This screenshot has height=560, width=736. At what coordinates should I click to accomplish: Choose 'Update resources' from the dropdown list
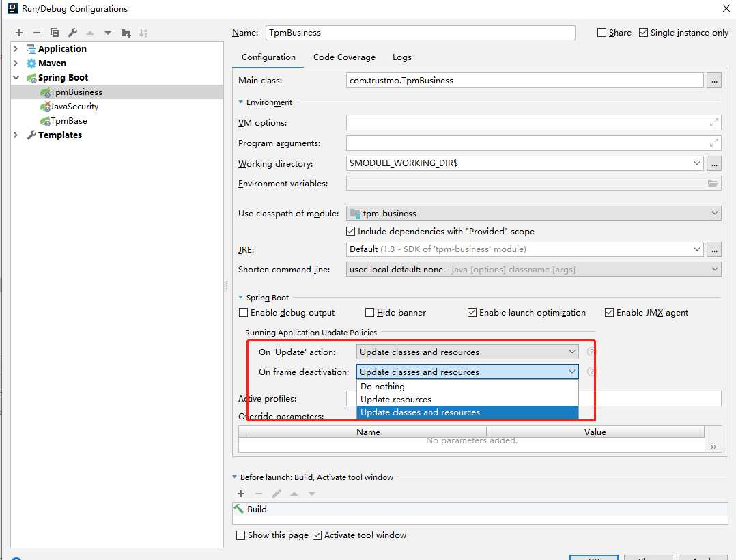point(468,400)
